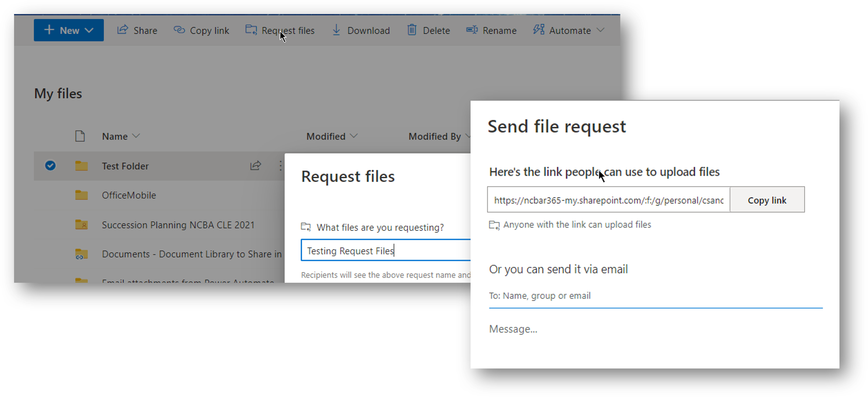Open more actions dots for Test Folder
Viewport: 868px width, 397px height.
tap(280, 165)
